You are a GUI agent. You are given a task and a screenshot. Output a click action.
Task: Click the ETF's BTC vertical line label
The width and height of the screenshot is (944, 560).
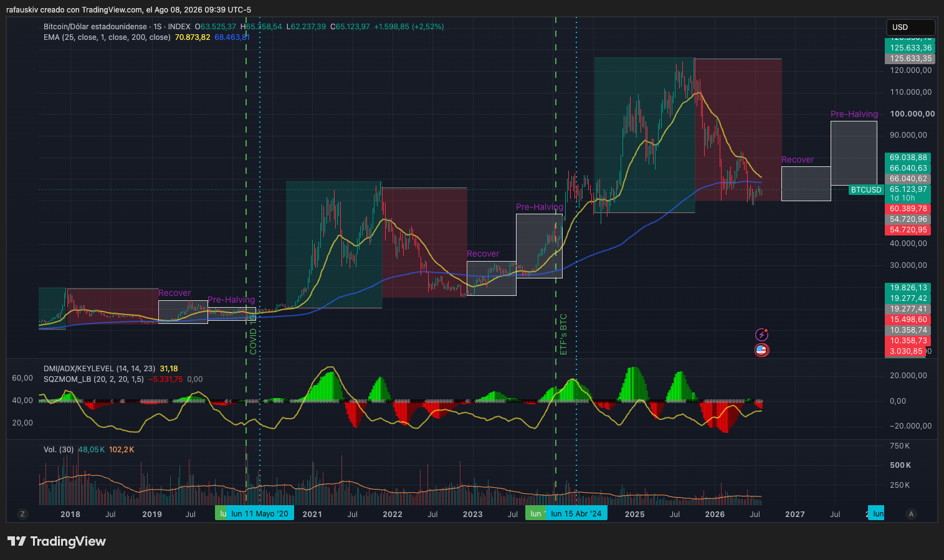[x=564, y=335]
